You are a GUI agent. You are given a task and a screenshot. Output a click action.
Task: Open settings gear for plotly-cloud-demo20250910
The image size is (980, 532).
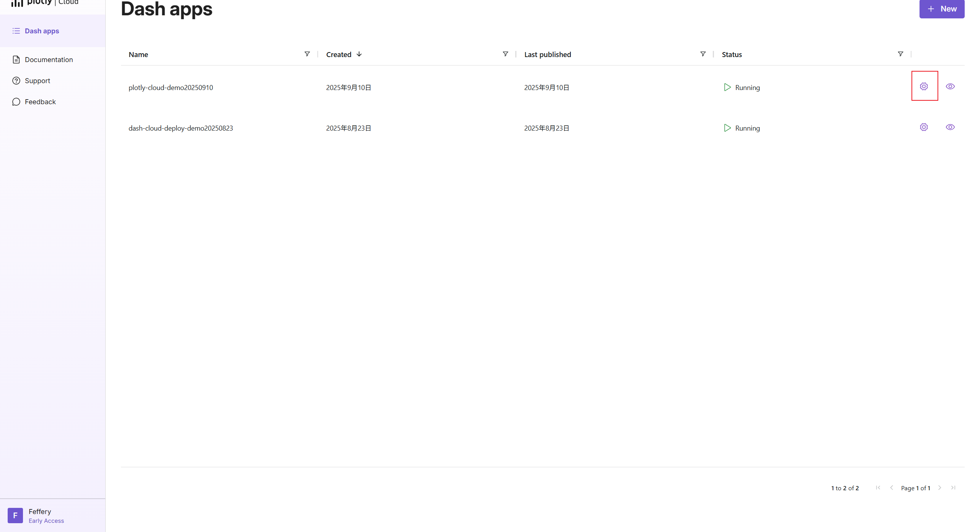pyautogui.click(x=924, y=87)
